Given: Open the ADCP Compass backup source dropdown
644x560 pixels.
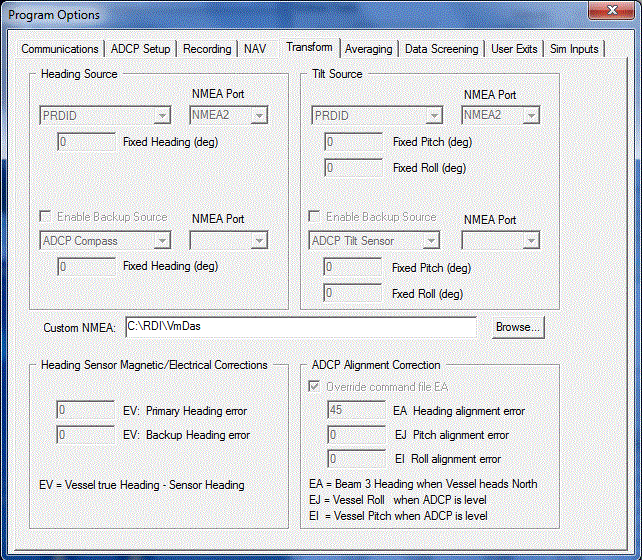Looking at the screenshot, I should point(105,241).
